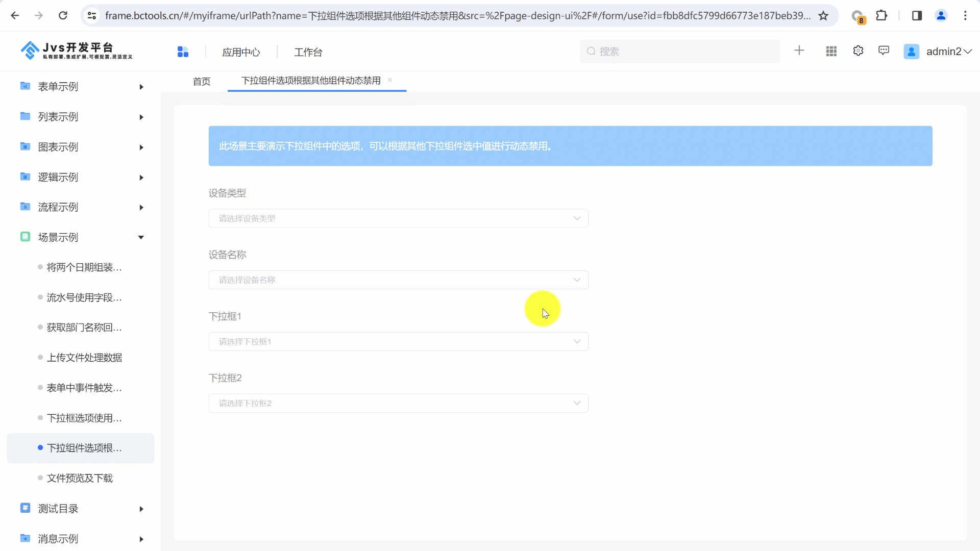Click the Jvs platform logo
The width and height of the screenshot is (980, 551).
pos(77,51)
